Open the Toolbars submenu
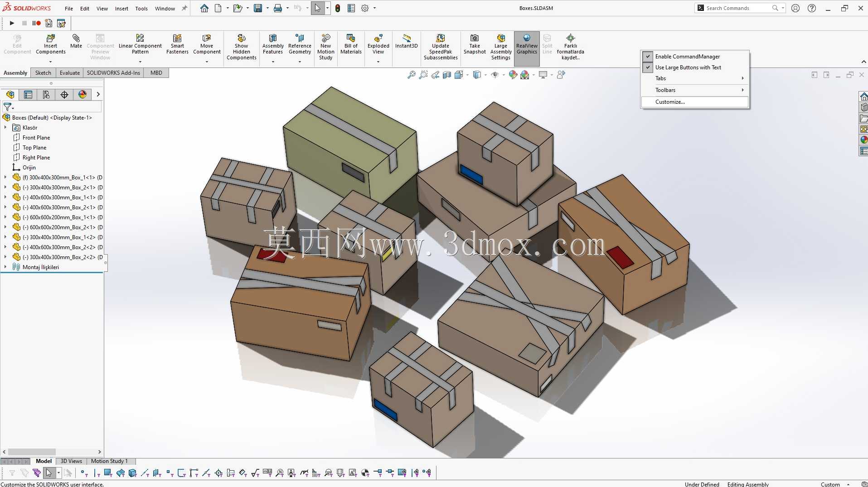Screen dimensions: 868x487 tap(695, 90)
